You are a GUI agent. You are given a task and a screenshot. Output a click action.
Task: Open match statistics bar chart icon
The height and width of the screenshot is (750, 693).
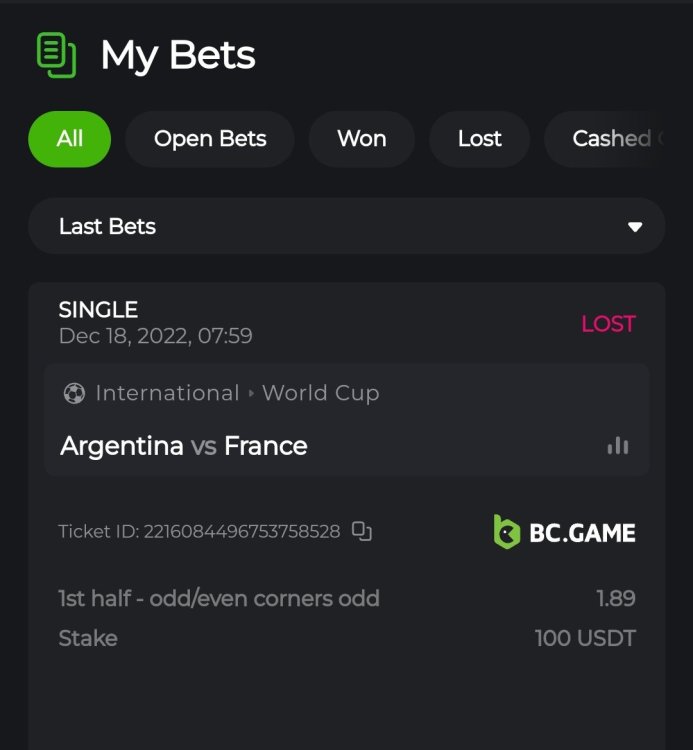pos(618,446)
